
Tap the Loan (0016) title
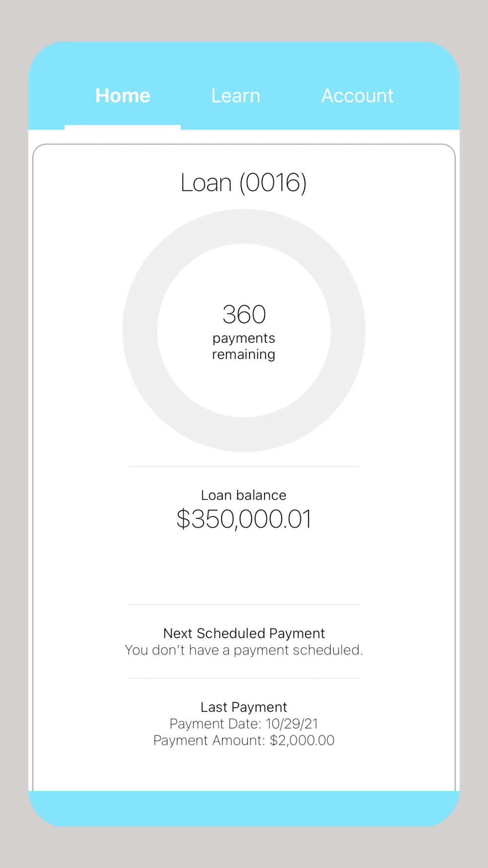pos(244,183)
